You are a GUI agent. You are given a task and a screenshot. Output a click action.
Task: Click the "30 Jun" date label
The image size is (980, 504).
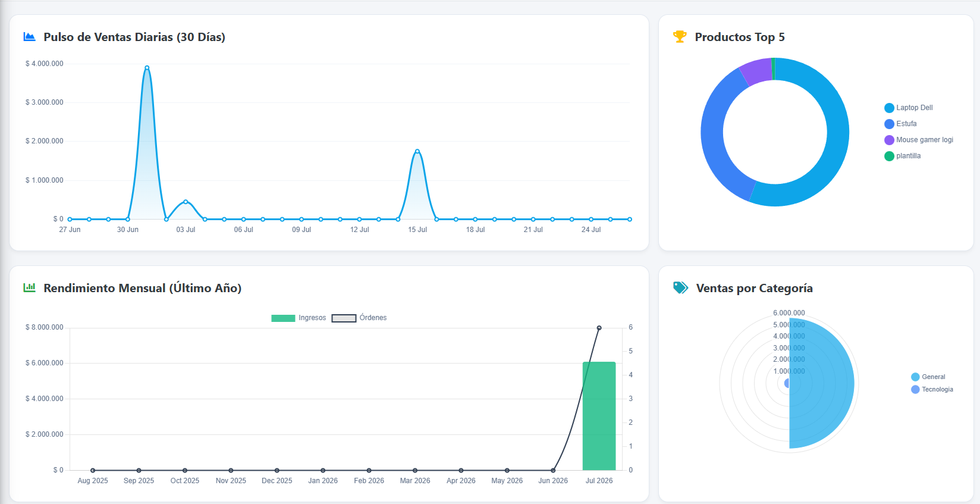point(128,230)
